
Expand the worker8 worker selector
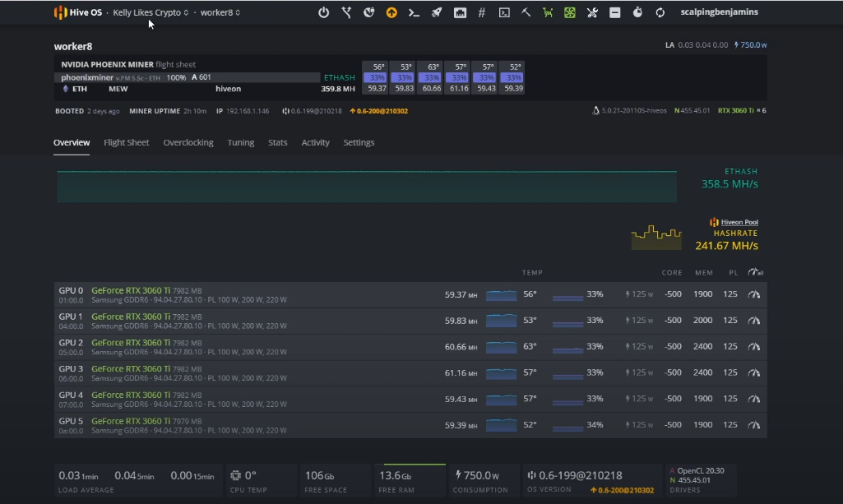[x=220, y=12]
